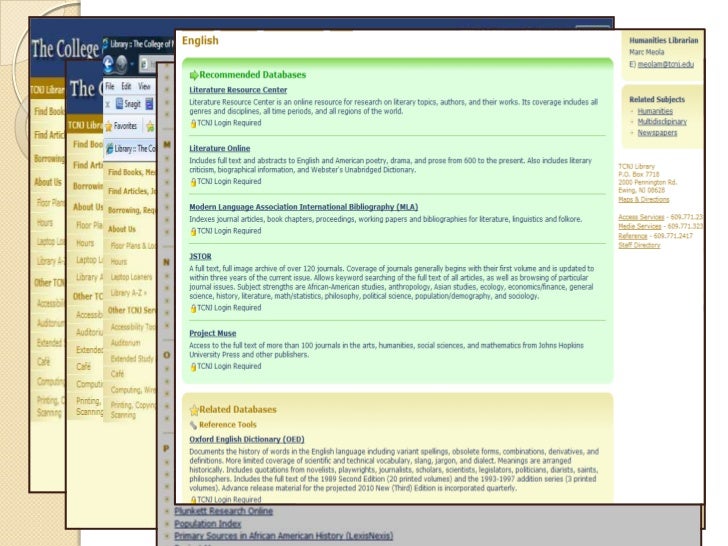Open the Multidisciplinary related subject link

point(662,122)
